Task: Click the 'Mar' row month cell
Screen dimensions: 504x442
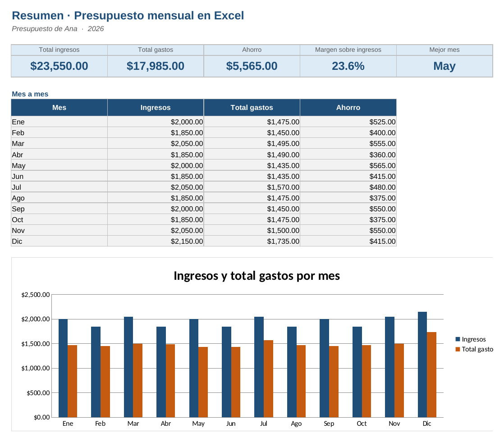Action: (x=59, y=144)
